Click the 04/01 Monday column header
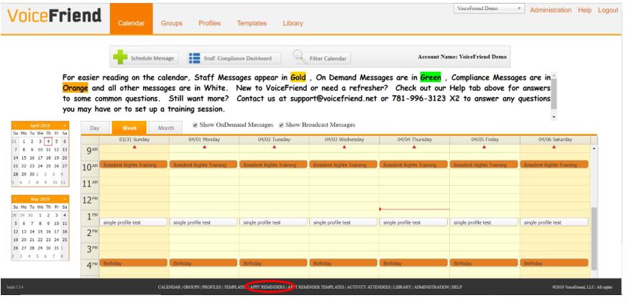 tap(204, 140)
